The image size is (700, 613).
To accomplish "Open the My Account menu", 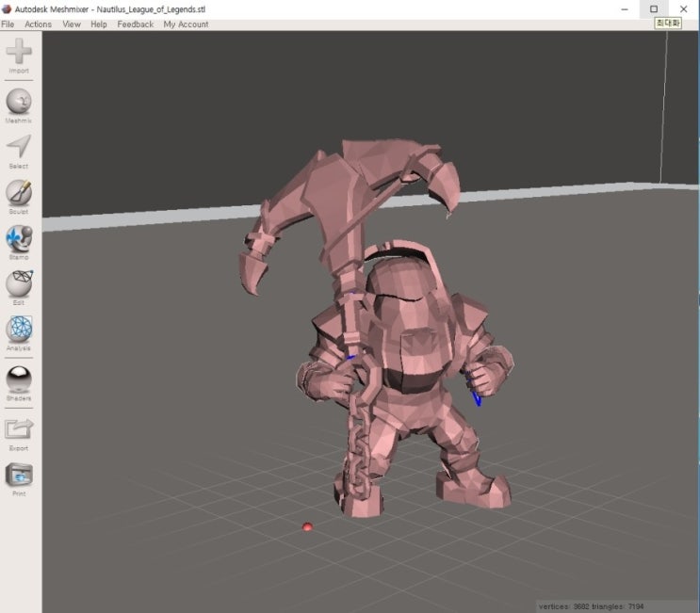I will (186, 24).
